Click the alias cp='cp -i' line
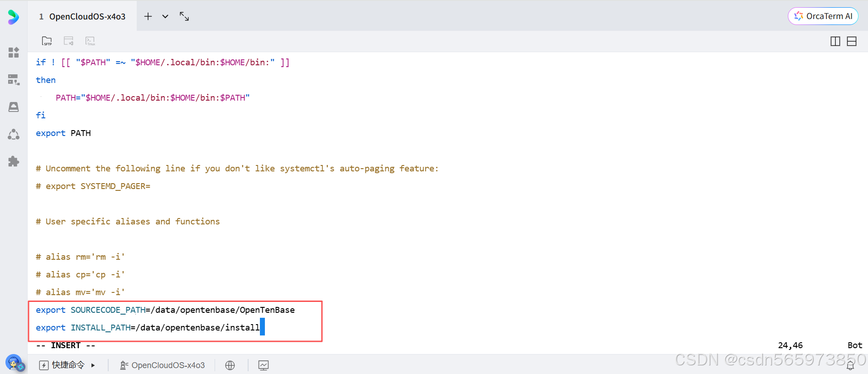This screenshot has height=374, width=868. [80, 275]
